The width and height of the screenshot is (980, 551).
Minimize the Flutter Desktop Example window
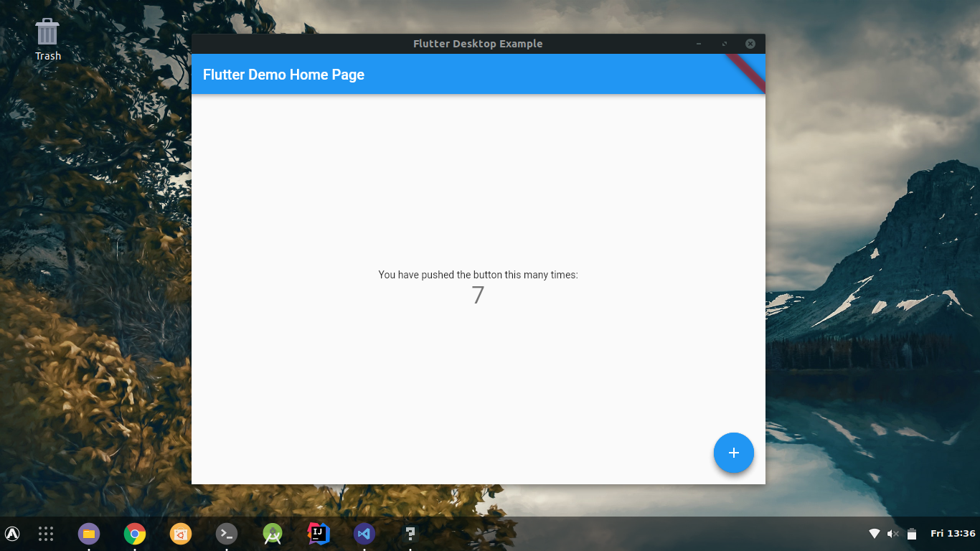699,44
